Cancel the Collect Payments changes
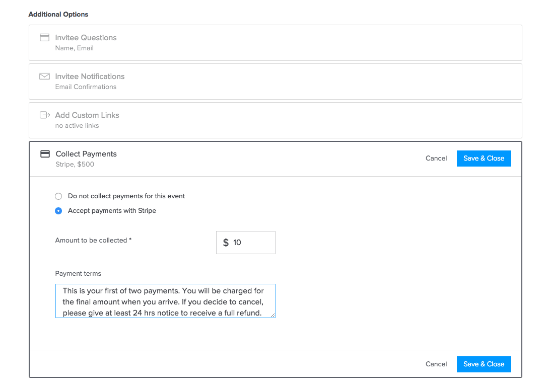The height and width of the screenshot is (392, 547). click(436, 158)
